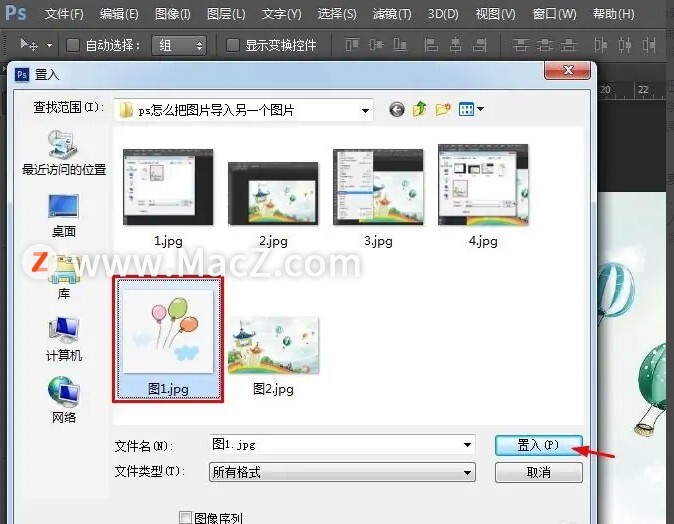Close the 置入 dialog
Viewport: 674px width, 524px height.
(567, 70)
